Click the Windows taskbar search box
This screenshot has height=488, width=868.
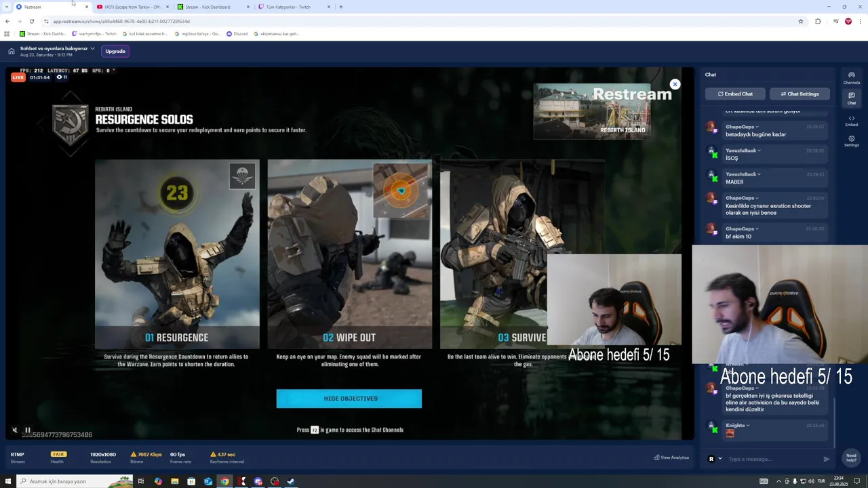point(73,481)
